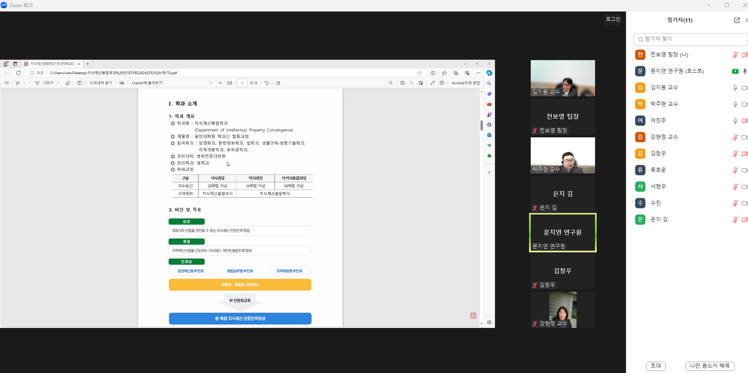Viewport: 748px width, 373px height.
Task: Add a sidebar app with plus icon
Action: coord(489,172)
